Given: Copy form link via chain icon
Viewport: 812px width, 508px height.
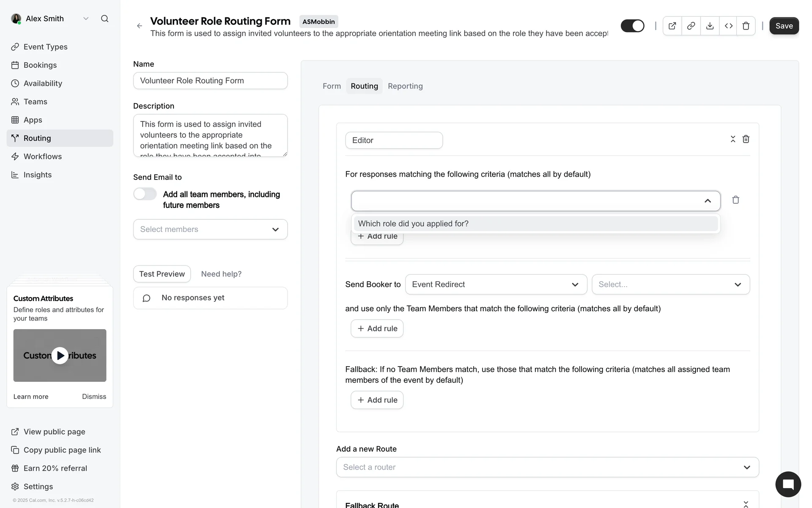Looking at the screenshot, I should 691,26.
